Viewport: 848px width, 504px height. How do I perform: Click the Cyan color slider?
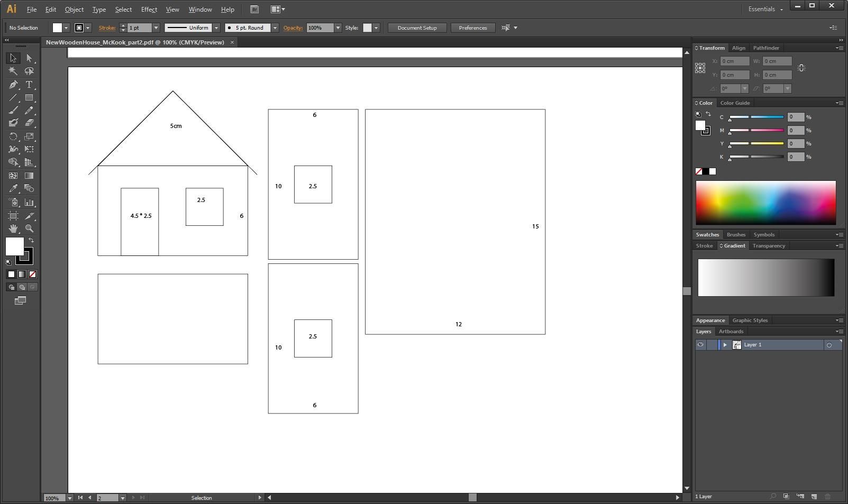click(x=756, y=117)
